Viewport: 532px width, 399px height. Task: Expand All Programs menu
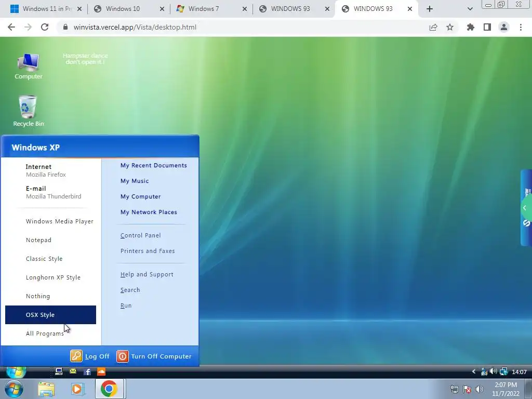(x=45, y=334)
